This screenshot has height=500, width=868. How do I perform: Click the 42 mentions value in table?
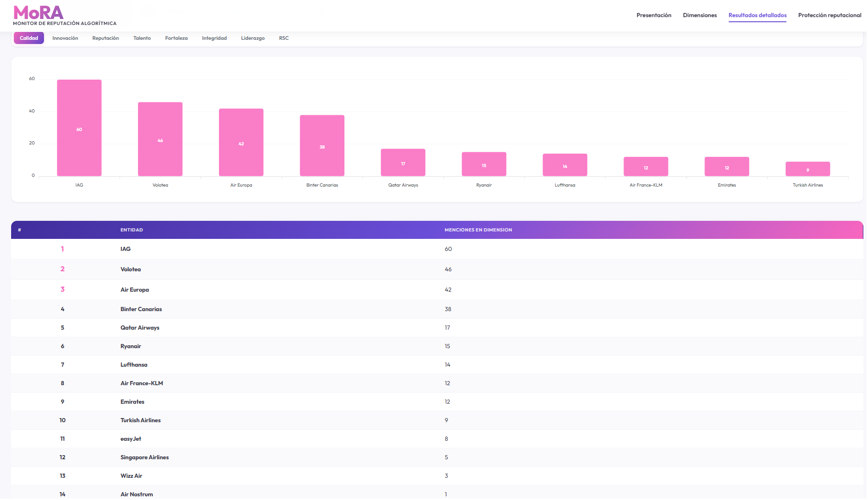click(448, 290)
